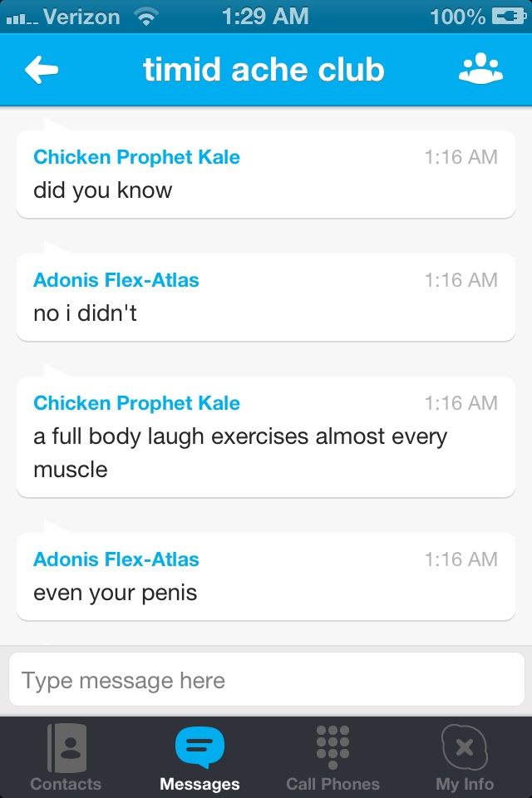Tap sender name above "no i didn't"
532x798 pixels.
click(116, 280)
